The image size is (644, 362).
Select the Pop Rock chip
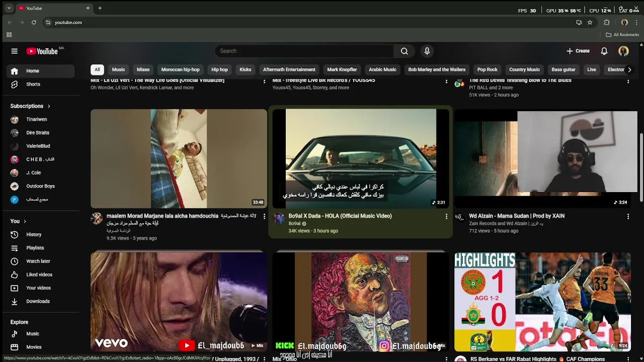487,69
